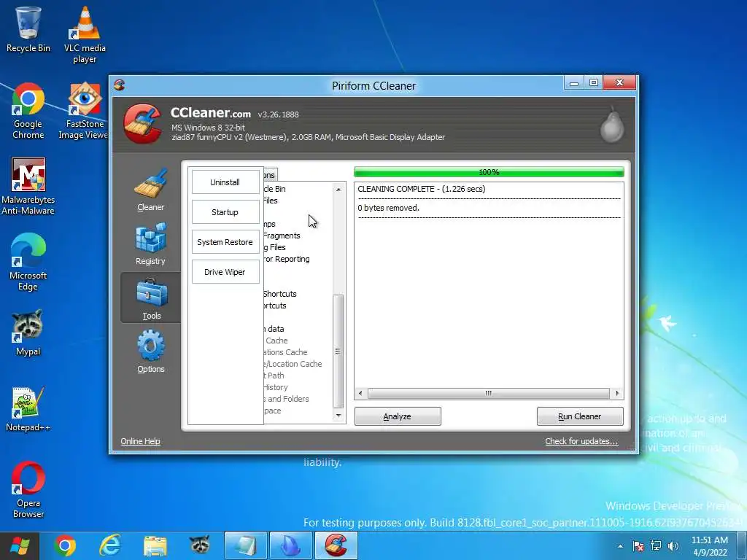747x560 pixels.
Task: Select the 'ations Cache' list item
Action: pyautogui.click(x=285, y=352)
